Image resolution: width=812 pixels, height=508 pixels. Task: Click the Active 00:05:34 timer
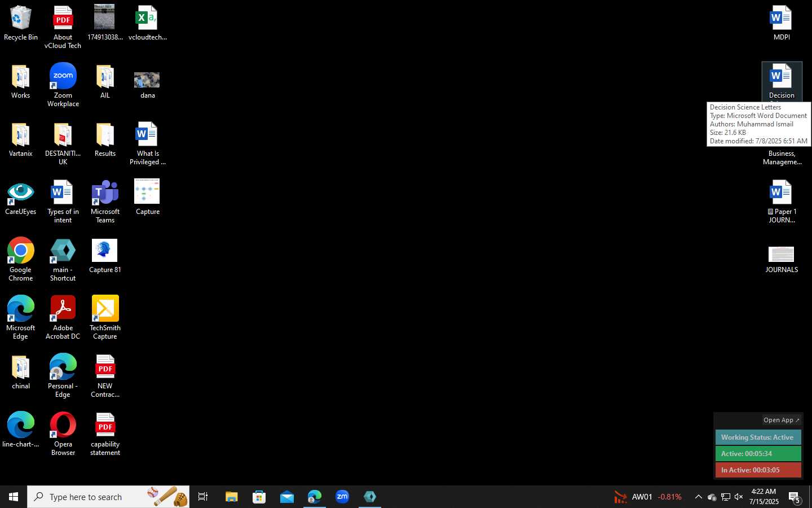point(758,454)
